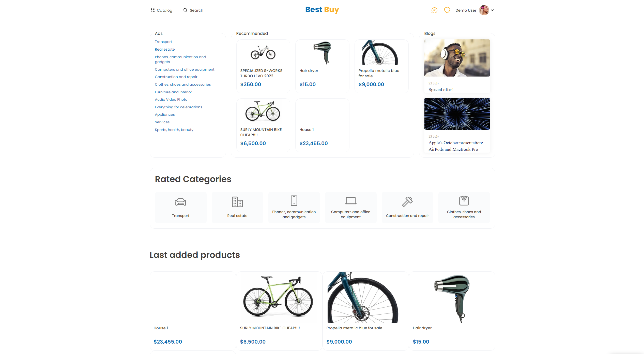Screen dimensions: 644x354
Task: Open the favorites heart icon
Action: [447, 10]
